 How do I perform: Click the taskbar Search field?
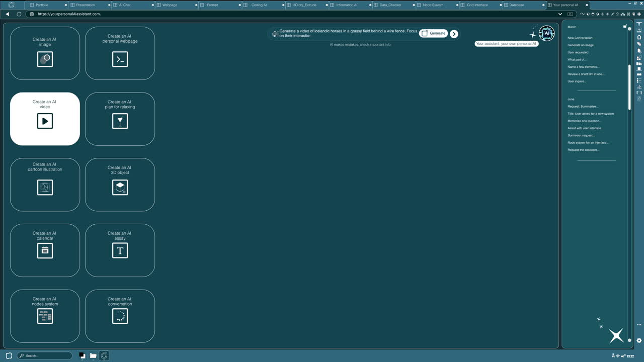pyautogui.click(x=44, y=355)
